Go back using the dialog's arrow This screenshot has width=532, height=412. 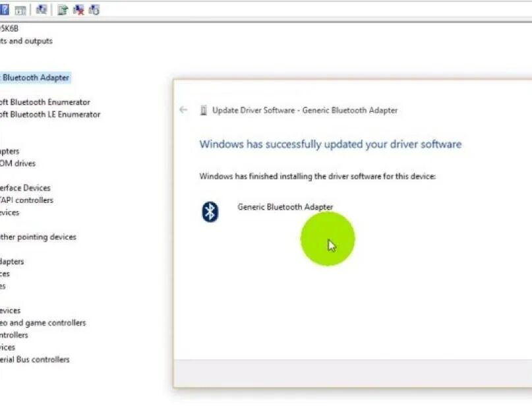(183, 109)
